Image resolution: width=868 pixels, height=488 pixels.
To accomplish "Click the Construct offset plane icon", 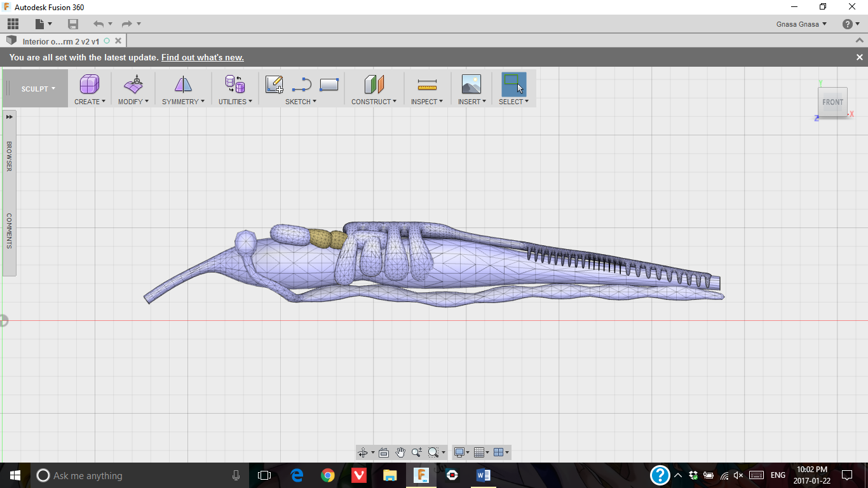I will click(x=374, y=85).
